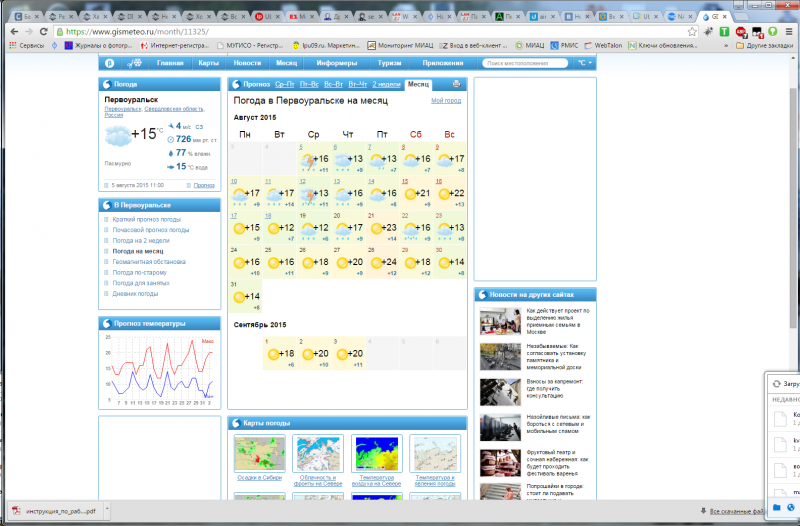Open the Приложения menu item
This screenshot has height=526, width=800.
click(x=442, y=63)
